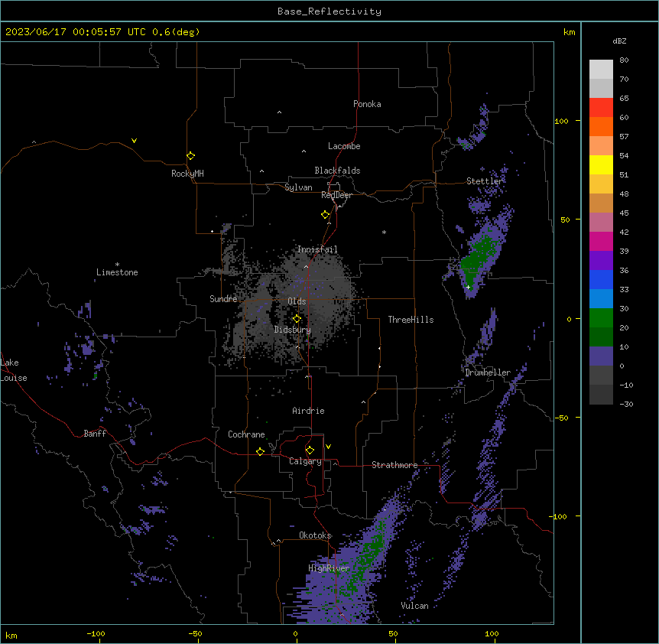Select the RedDeer label
The height and width of the screenshot is (644, 659).
point(336,195)
